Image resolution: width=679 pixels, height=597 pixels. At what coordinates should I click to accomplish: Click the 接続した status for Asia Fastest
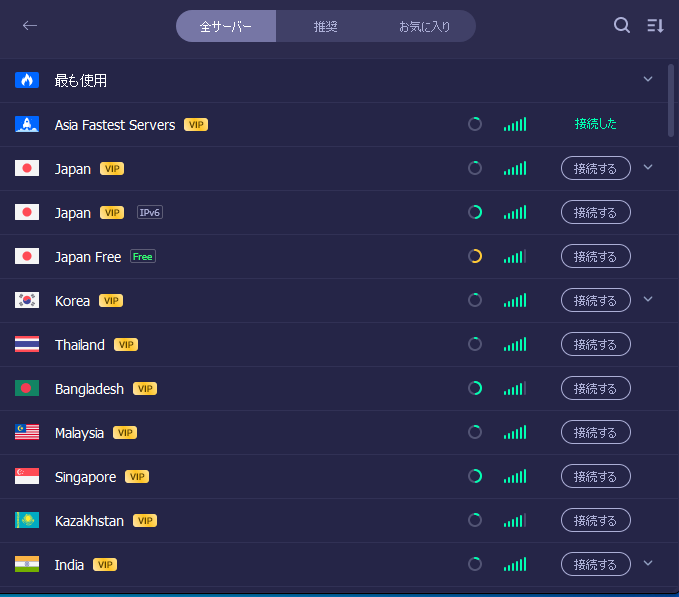click(596, 125)
